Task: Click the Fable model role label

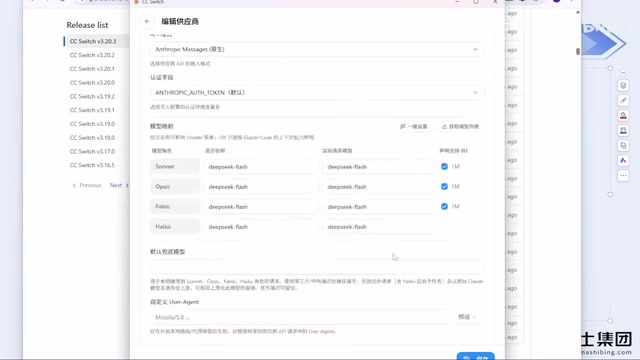Action: coord(175,207)
